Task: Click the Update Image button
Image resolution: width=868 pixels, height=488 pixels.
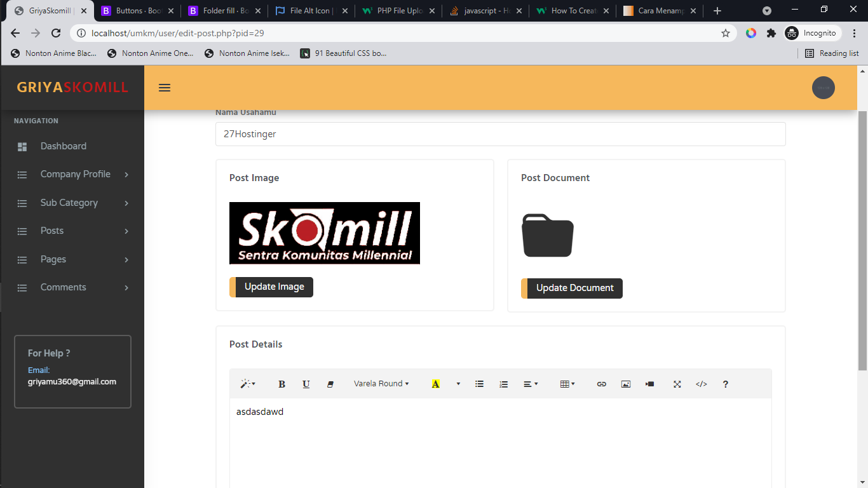Action: coord(274,287)
